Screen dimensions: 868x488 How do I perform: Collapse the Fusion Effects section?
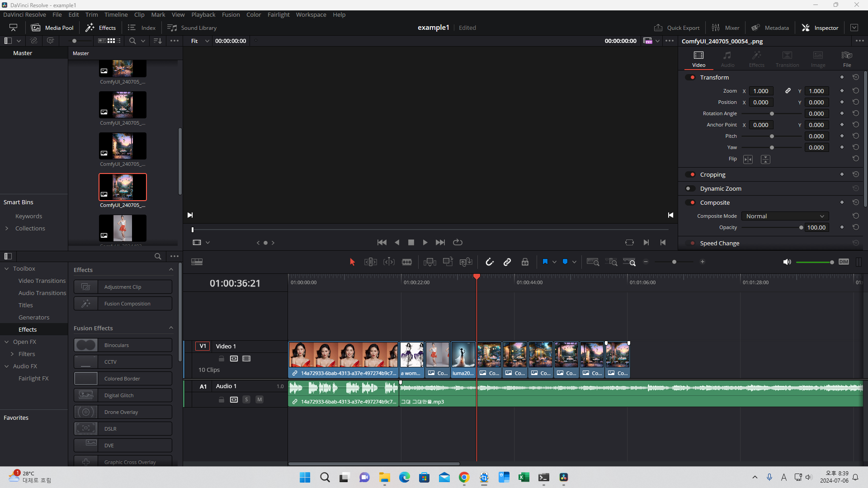click(171, 328)
